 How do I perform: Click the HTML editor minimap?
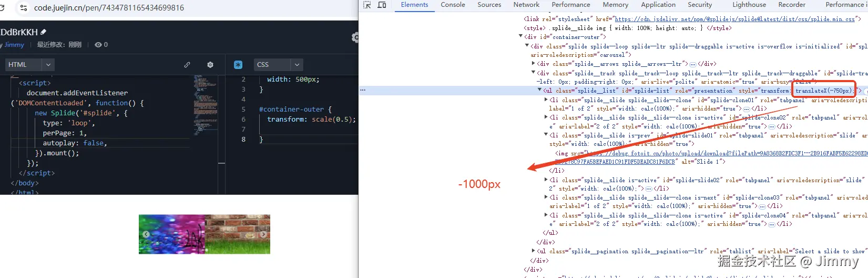206,105
